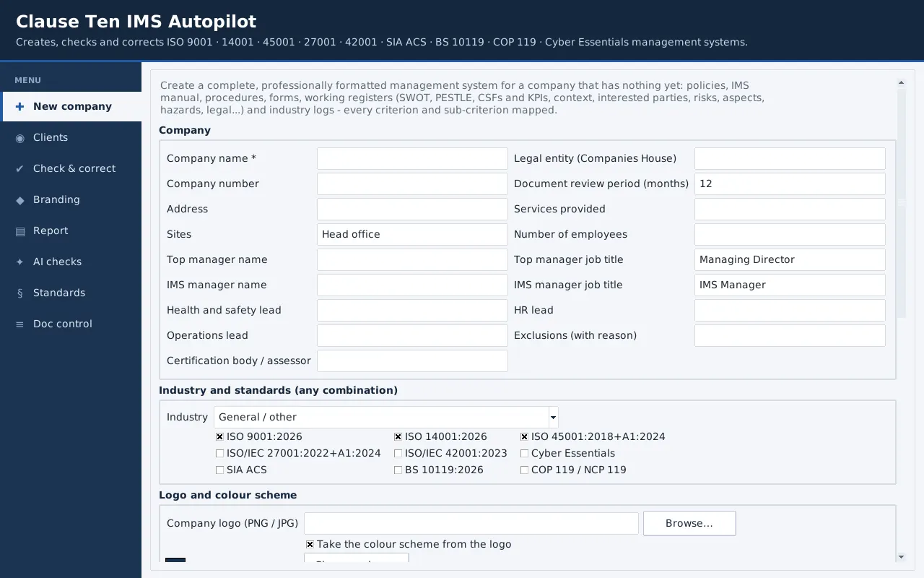The width and height of the screenshot is (924, 578).
Task: Click the scrollbar up arrow
Action: click(901, 83)
